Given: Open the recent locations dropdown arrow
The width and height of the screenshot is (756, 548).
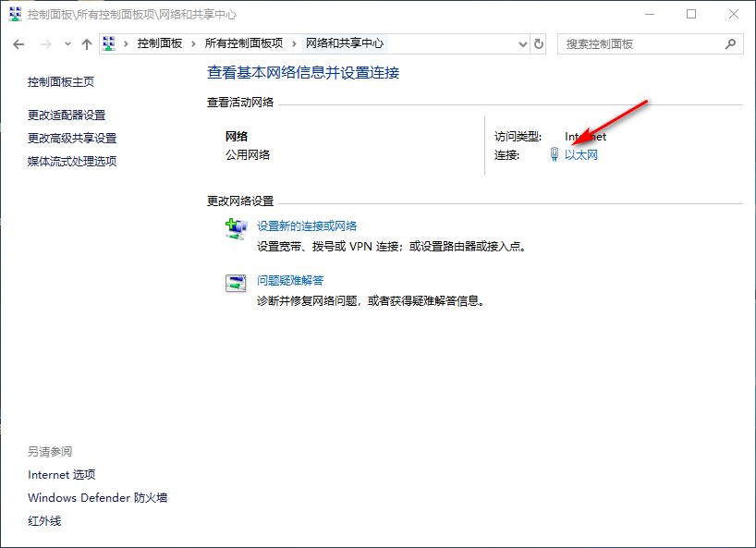Looking at the screenshot, I should (67, 44).
